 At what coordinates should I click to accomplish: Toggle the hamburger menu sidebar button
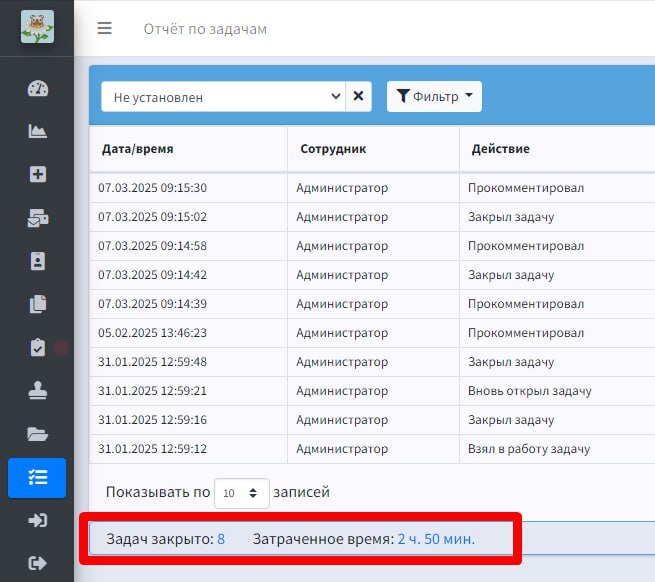(104, 28)
